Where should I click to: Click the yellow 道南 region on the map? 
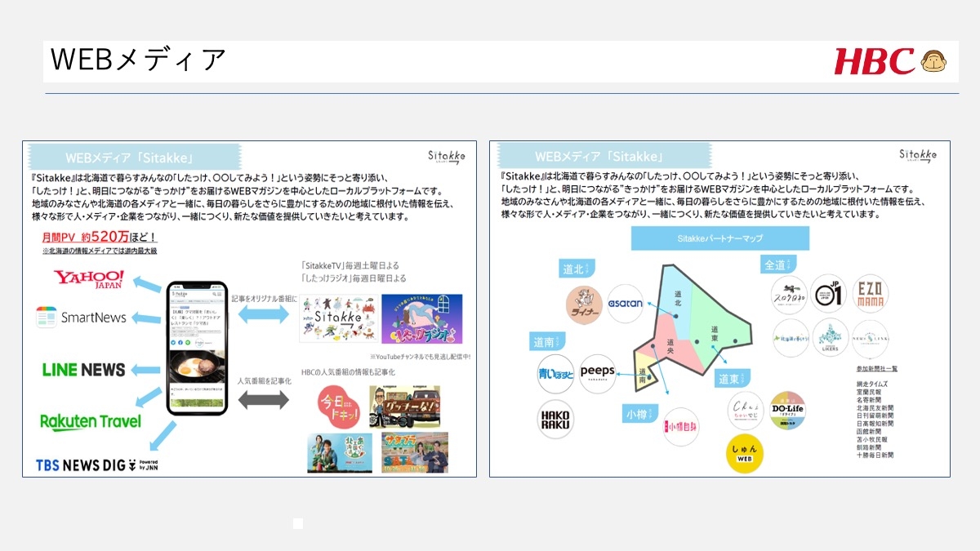(645, 372)
